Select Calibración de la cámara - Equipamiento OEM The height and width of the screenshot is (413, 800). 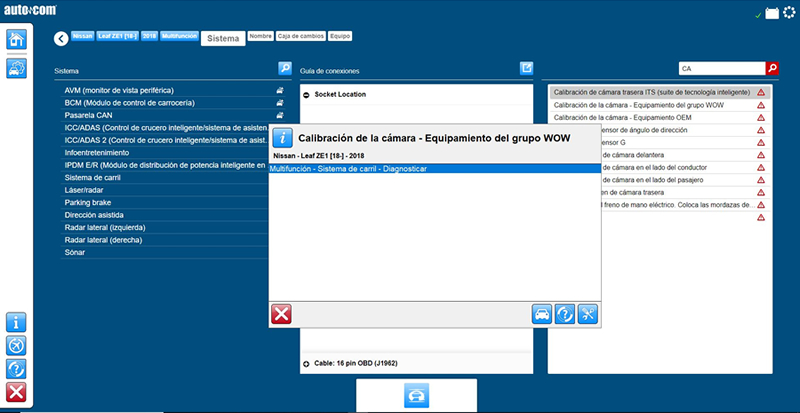(x=660, y=117)
